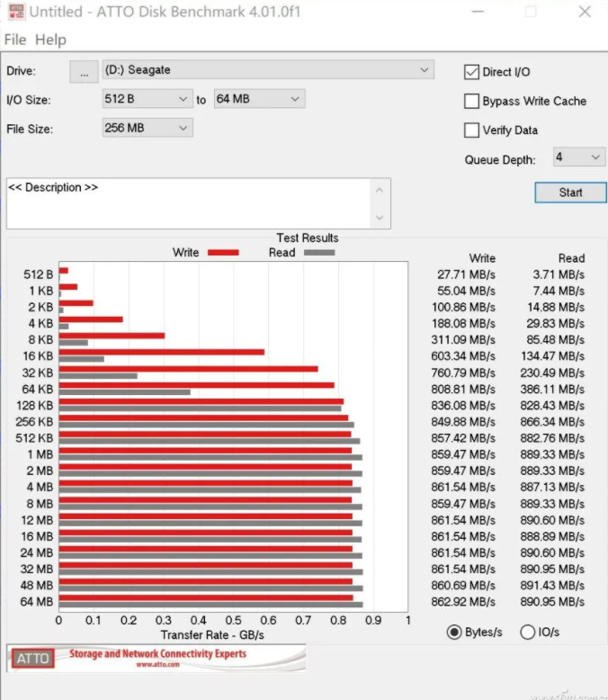Click the ATTO app icon in title bar
The width and height of the screenshot is (608, 700).
click(x=16, y=12)
